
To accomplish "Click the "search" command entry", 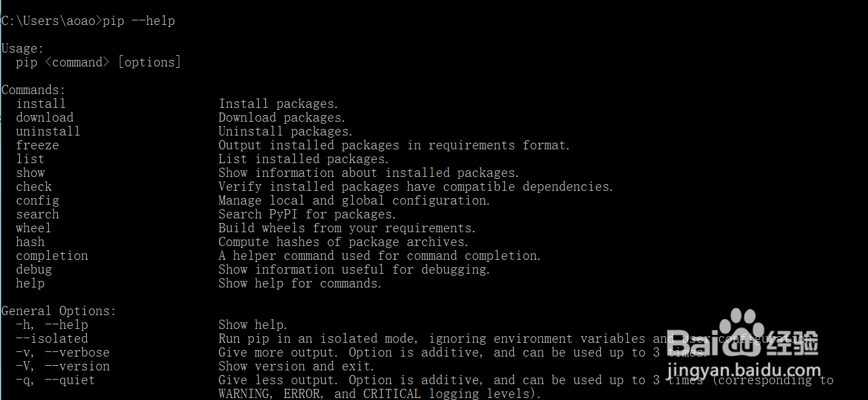I will (38, 214).
